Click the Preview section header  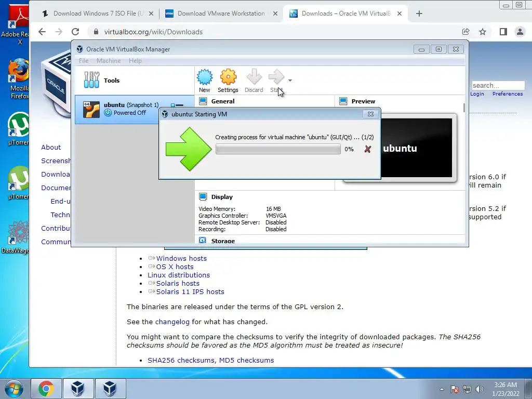[363, 101]
